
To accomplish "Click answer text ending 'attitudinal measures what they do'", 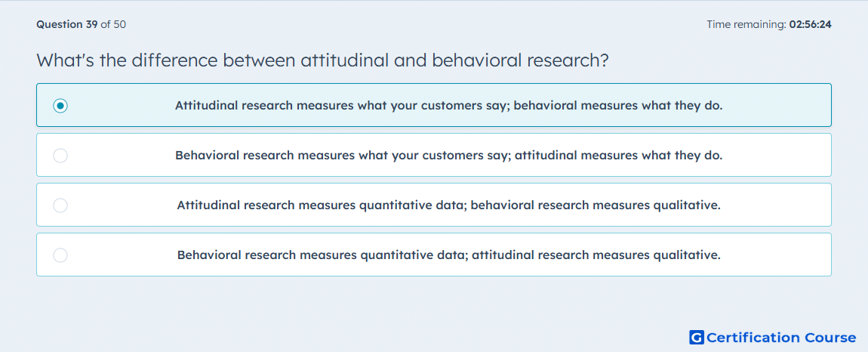I will (449, 156).
